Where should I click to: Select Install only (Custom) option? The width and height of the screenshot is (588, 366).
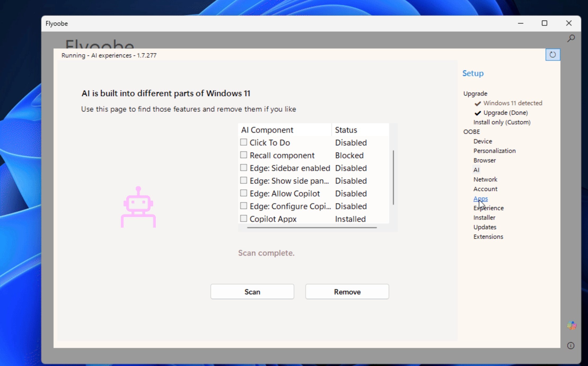502,122
